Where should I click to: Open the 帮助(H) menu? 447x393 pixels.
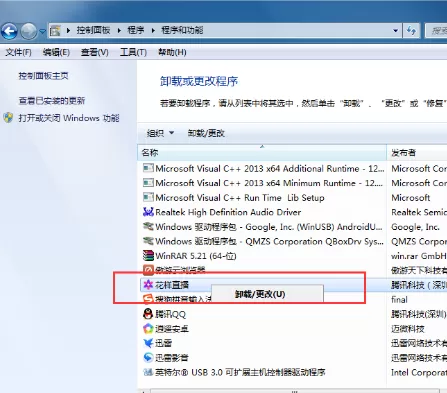pos(172,52)
